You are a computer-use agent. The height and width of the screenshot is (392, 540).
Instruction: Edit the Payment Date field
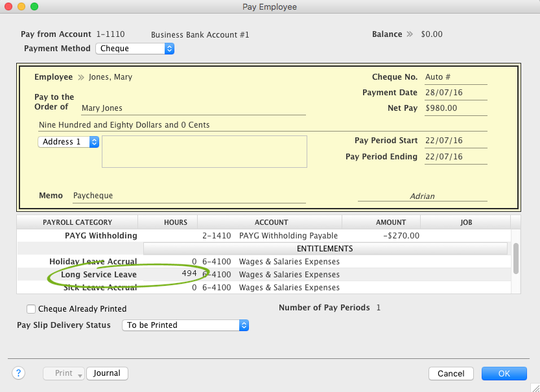pyautogui.click(x=455, y=93)
